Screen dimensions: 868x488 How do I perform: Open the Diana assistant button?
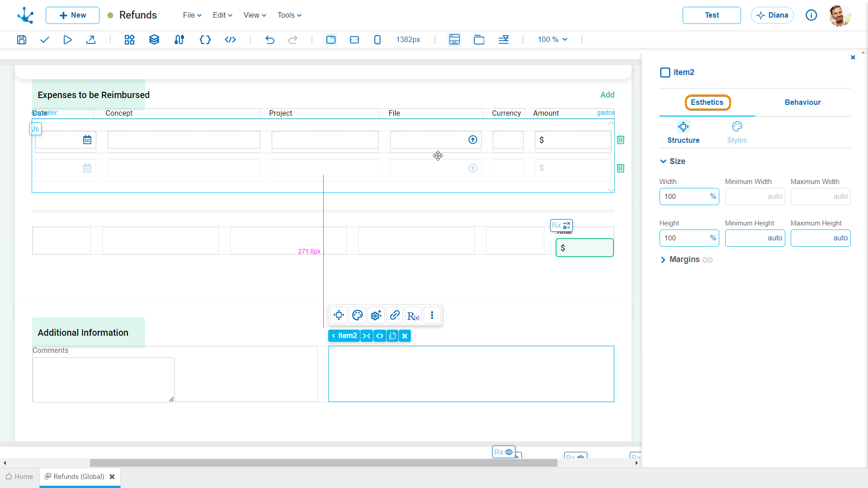[772, 15]
